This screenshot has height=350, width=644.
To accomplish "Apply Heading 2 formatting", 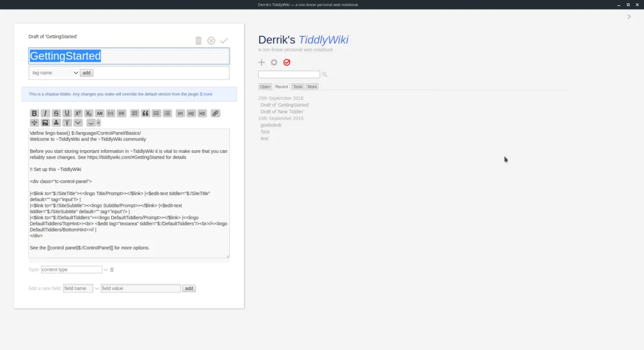I will tap(191, 113).
